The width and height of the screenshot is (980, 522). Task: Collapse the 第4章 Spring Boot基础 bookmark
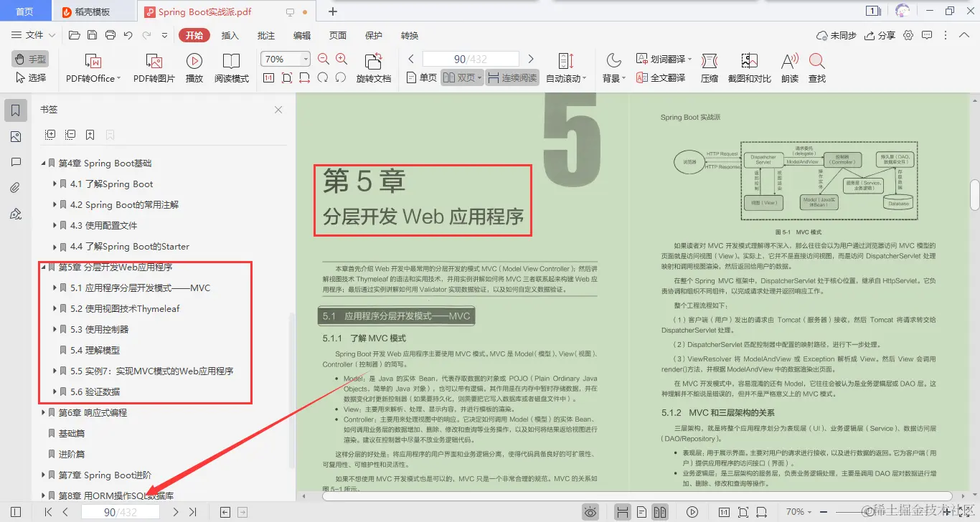[x=42, y=163]
